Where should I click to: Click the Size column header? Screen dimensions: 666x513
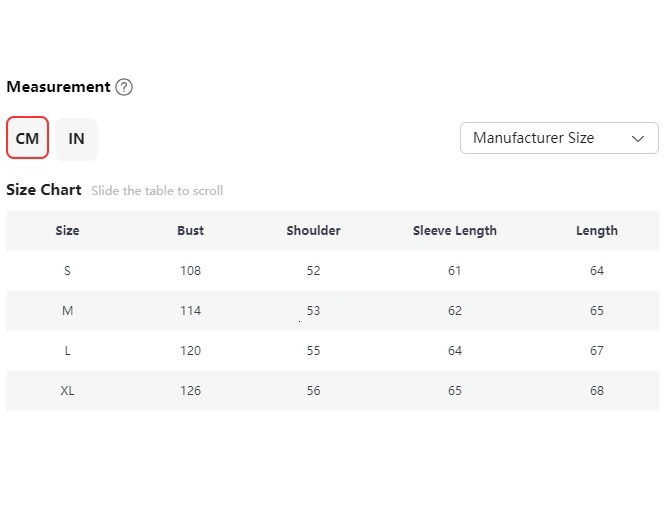tap(67, 231)
